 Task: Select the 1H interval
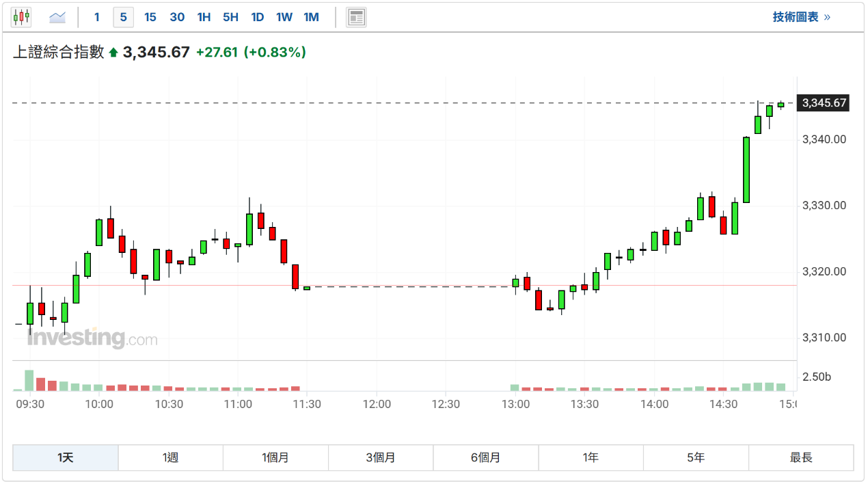click(x=204, y=17)
